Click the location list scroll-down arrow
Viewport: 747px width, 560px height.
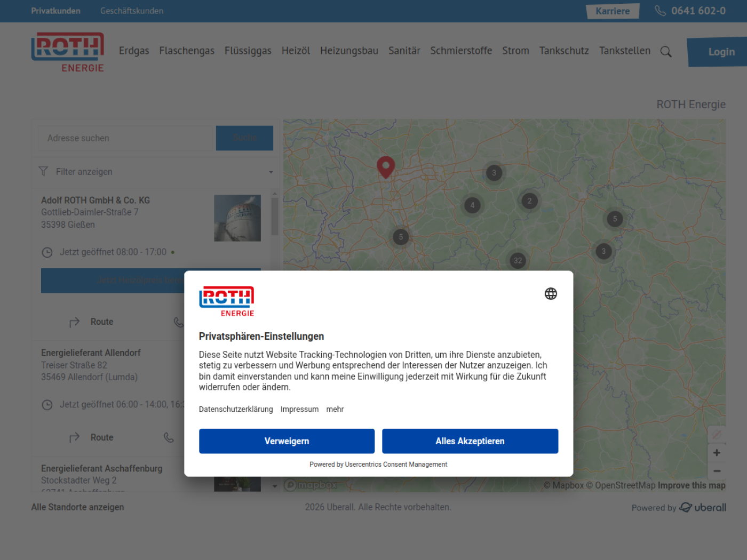(x=274, y=486)
